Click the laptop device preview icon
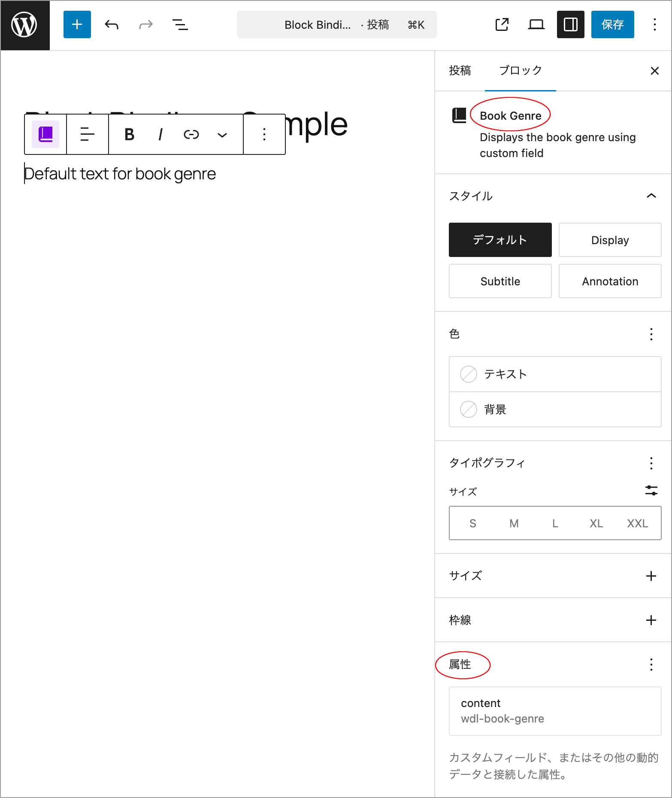This screenshot has width=672, height=798. click(536, 24)
